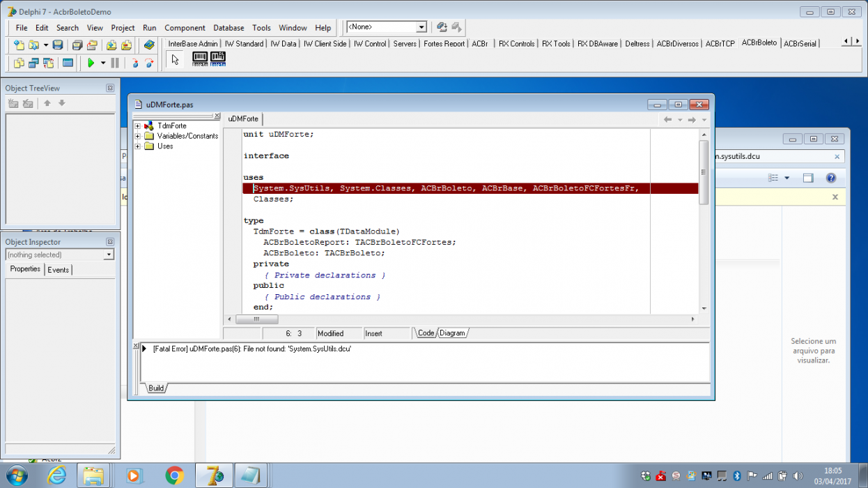Open the Windows Start button
Viewport: 868px width, 488px height.
[x=16, y=476]
